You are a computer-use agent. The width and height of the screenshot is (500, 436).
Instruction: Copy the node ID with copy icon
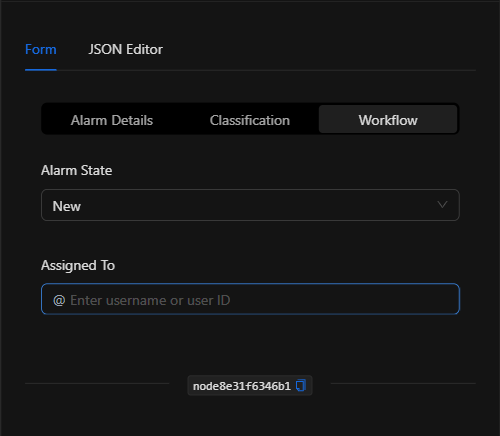pyautogui.click(x=301, y=386)
